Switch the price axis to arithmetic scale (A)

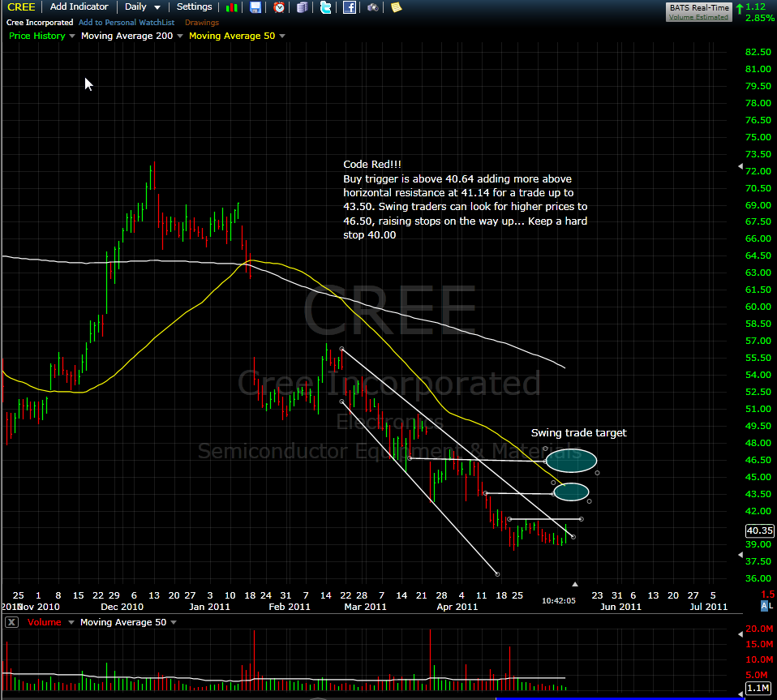(x=764, y=606)
